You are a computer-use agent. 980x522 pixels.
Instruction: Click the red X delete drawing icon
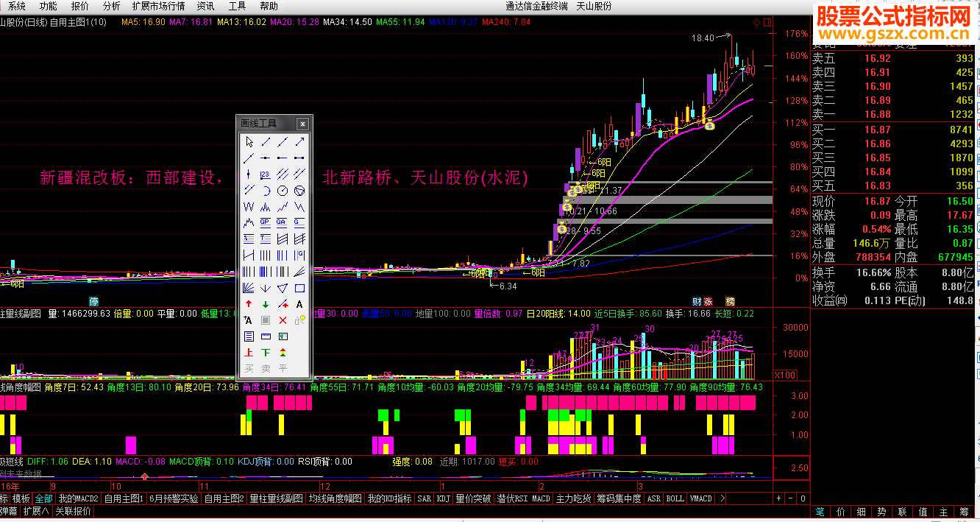(283, 320)
